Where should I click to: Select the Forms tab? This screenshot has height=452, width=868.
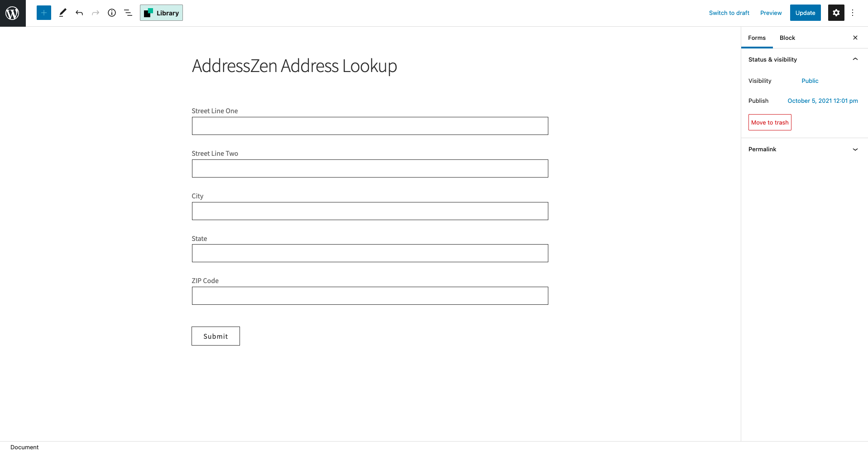pyautogui.click(x=757, y=38)
